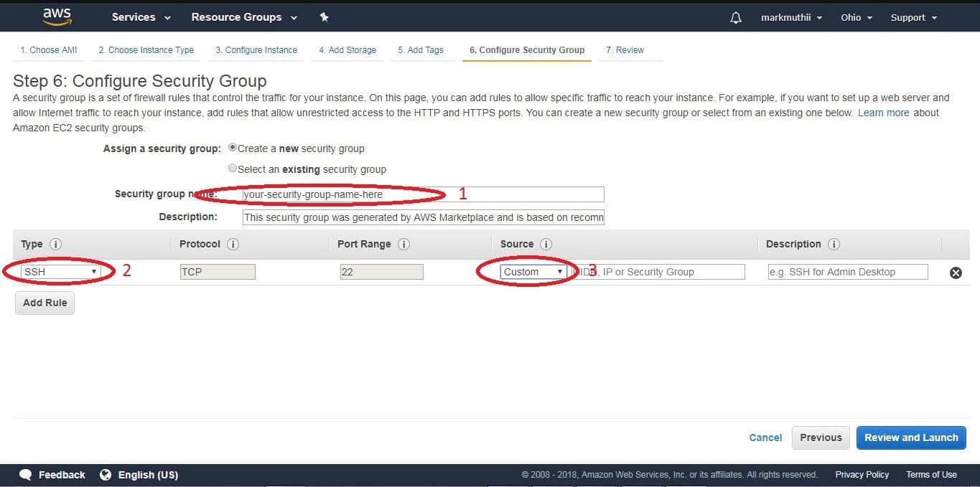Open the markmuthii account menu
The image size is (980, 487).
[792, 17]
